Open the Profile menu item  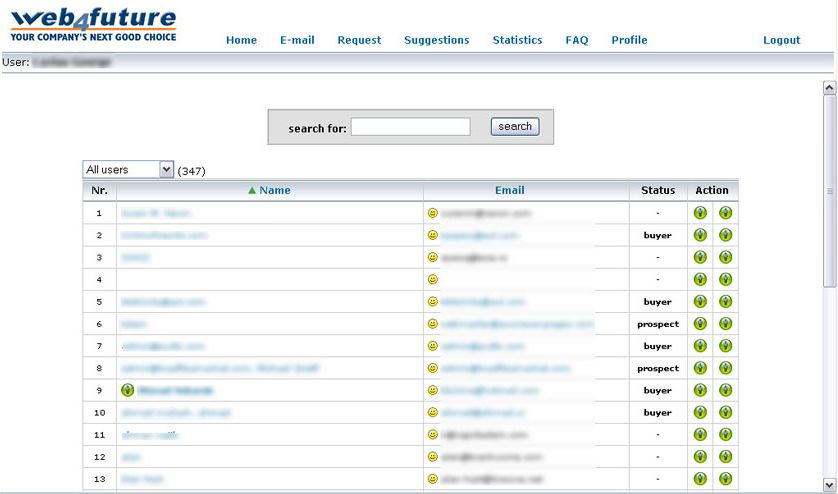[629, 40]
